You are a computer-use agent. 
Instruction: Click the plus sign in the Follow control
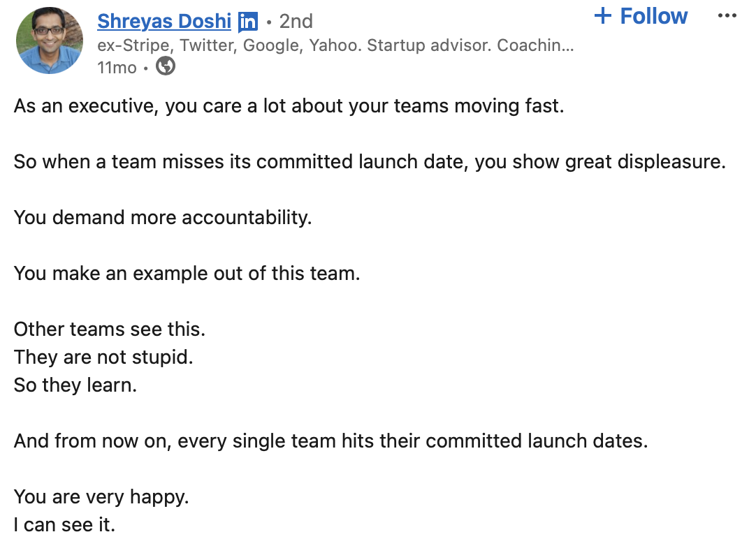point(602,16)
